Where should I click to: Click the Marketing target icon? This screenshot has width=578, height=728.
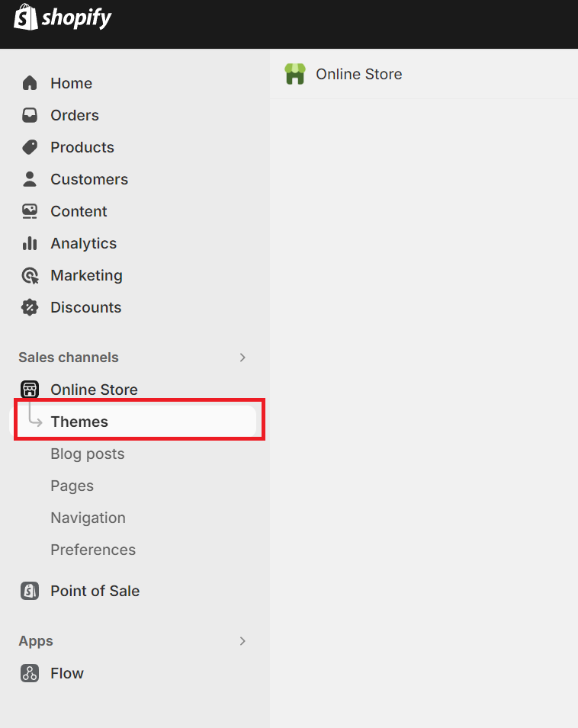[30, 275]
